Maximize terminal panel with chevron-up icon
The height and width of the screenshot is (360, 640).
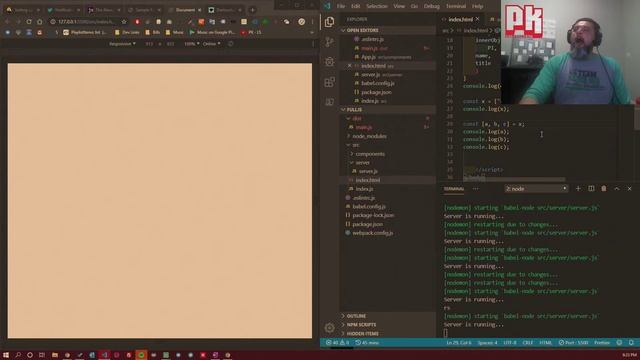pyautogui.click(x=617, y=189)
